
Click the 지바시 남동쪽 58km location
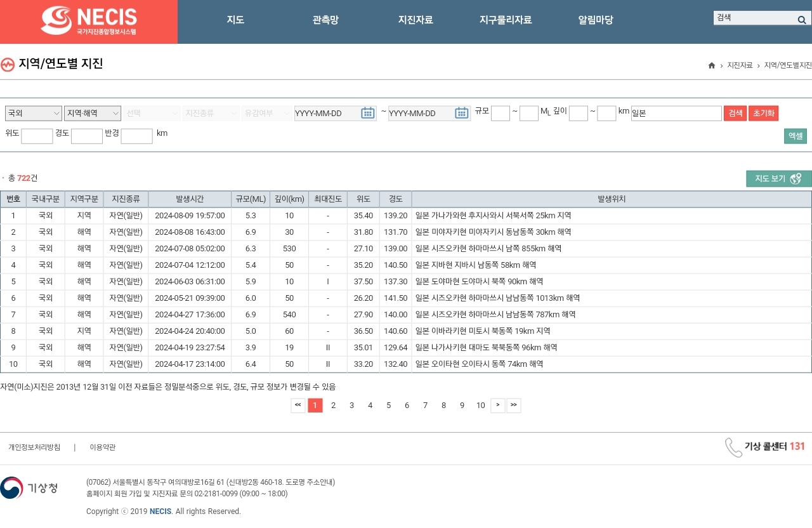click(476, 265)
